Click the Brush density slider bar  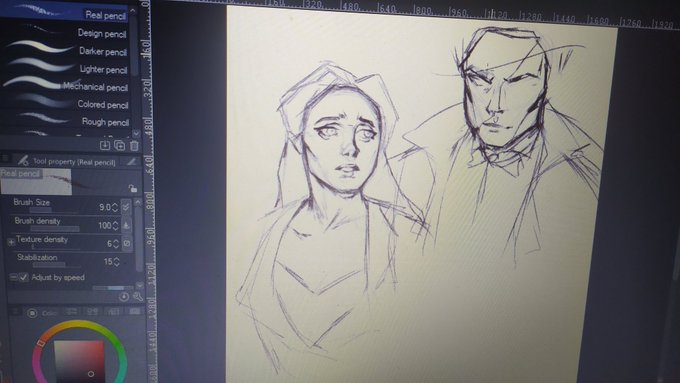[x=55, y=229]
